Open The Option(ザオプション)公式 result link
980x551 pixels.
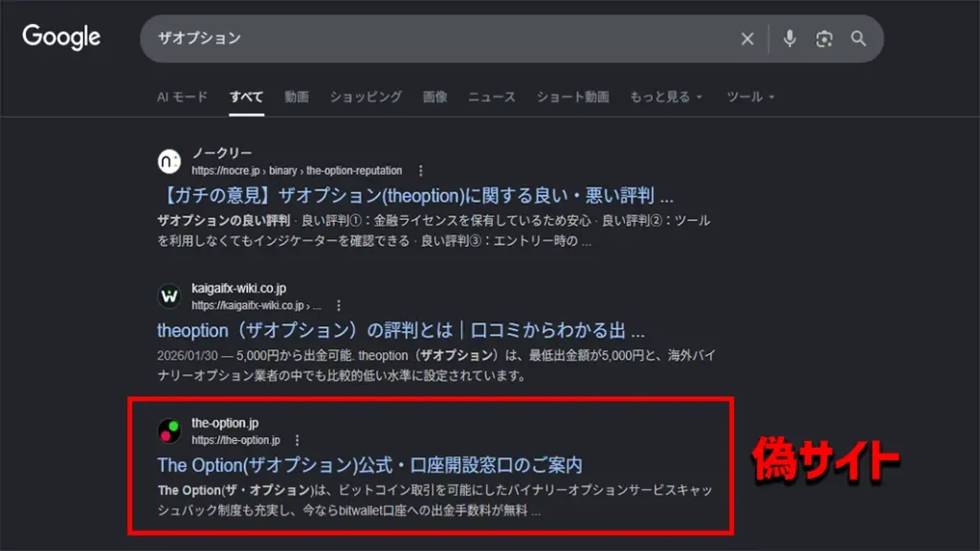click(369, 466)
